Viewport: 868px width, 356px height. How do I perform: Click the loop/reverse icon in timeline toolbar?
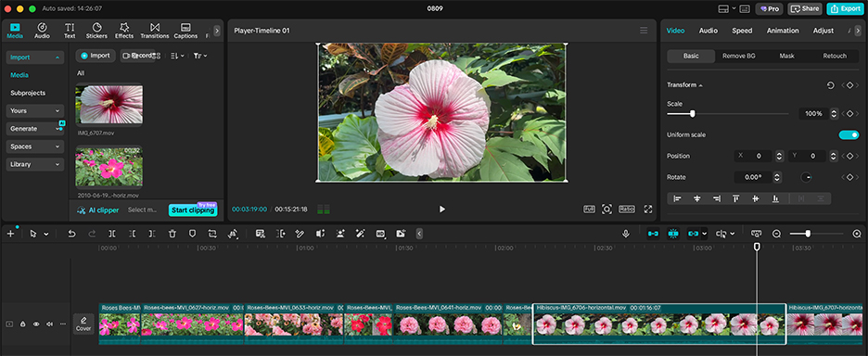pos(212,234)
